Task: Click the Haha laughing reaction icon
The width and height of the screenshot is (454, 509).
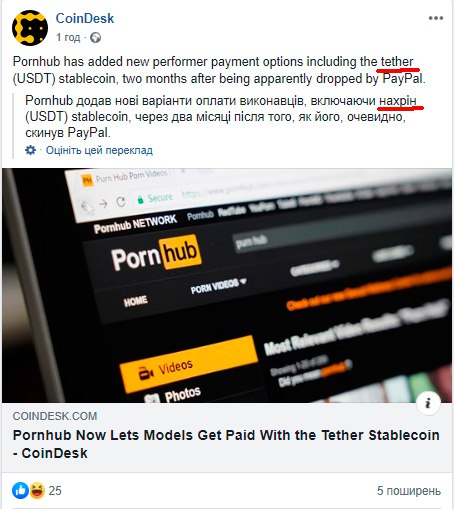Action: pyautogui.click(x=37, y=490)
